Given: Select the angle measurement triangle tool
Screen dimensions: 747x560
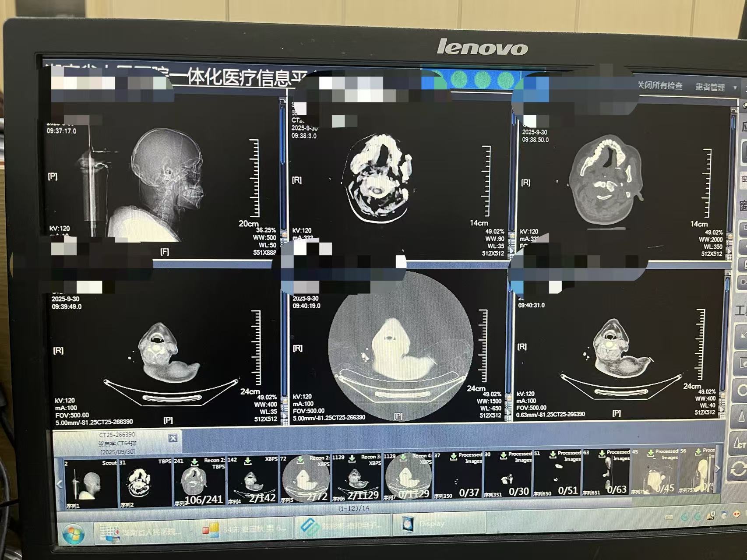Looking at the screenshot, I should click(x=740, y=416).
